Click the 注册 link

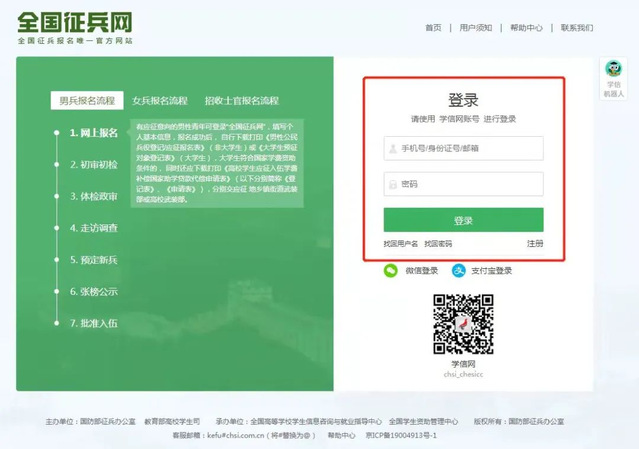point(535,243)
